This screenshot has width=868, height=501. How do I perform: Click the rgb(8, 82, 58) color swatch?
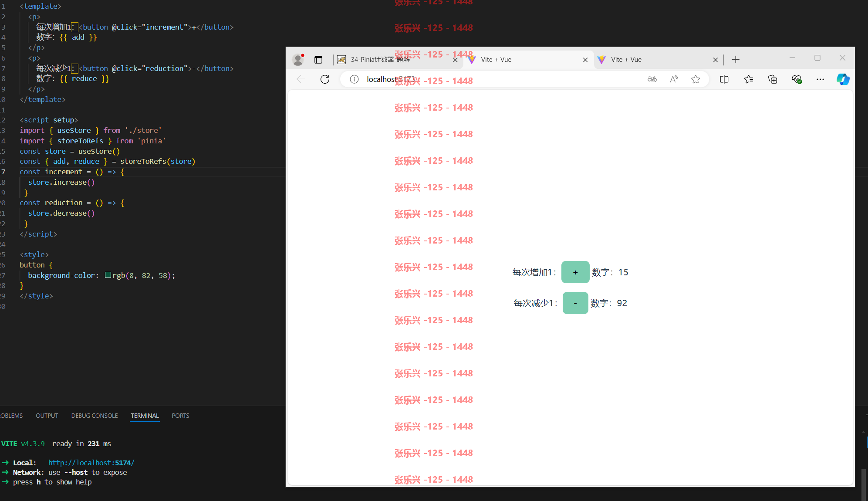coord(108,275)
